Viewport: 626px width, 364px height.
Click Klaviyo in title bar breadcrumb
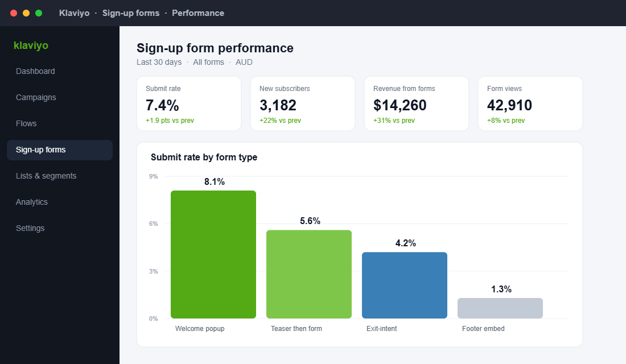(74, 13)
